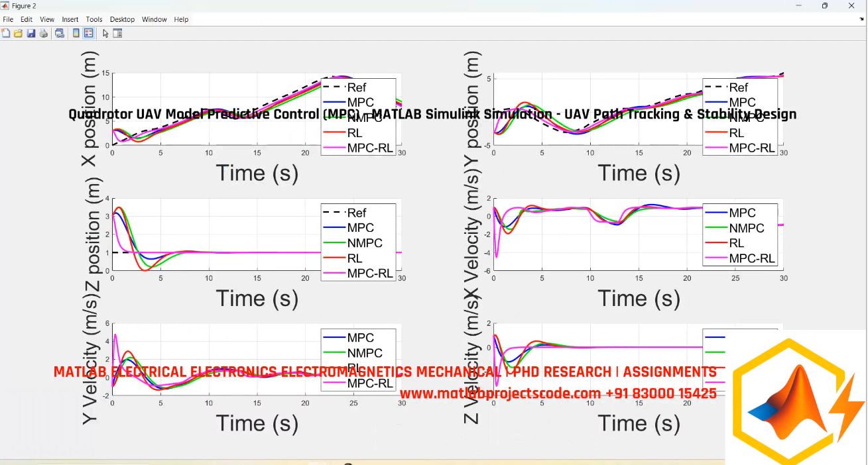Toggle the Insert Legend toolbar icon
Viewport: 868px width, 465px height.
(x=88, y=33)
